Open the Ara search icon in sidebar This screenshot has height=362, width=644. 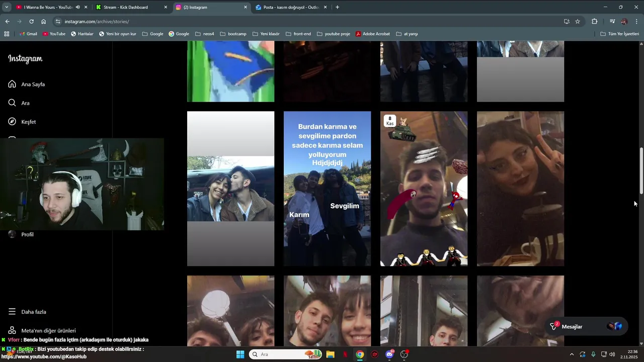(x=12, y=103)
